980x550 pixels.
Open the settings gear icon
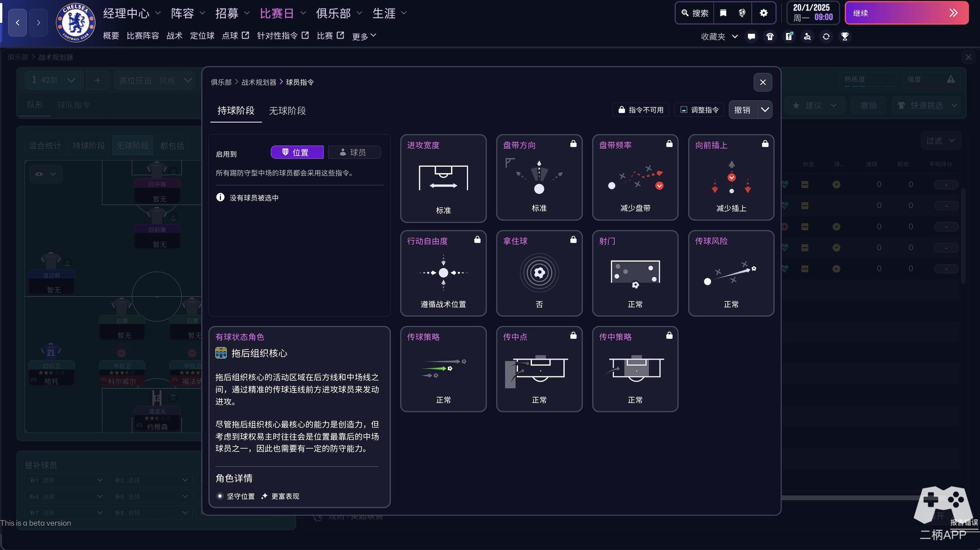pos(763,13)
